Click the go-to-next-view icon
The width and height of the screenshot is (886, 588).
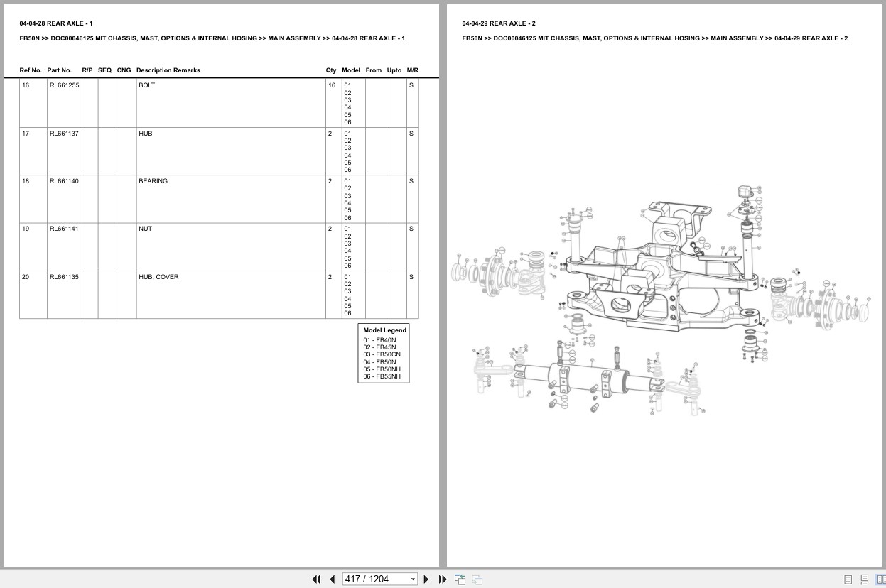[477, 579]
